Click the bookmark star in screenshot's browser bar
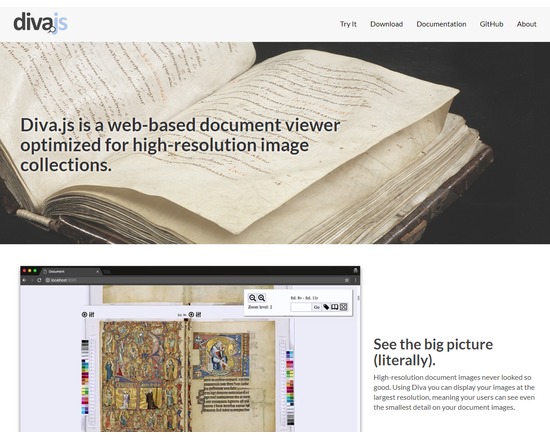 pyautogui.click(x=347, y=280)
